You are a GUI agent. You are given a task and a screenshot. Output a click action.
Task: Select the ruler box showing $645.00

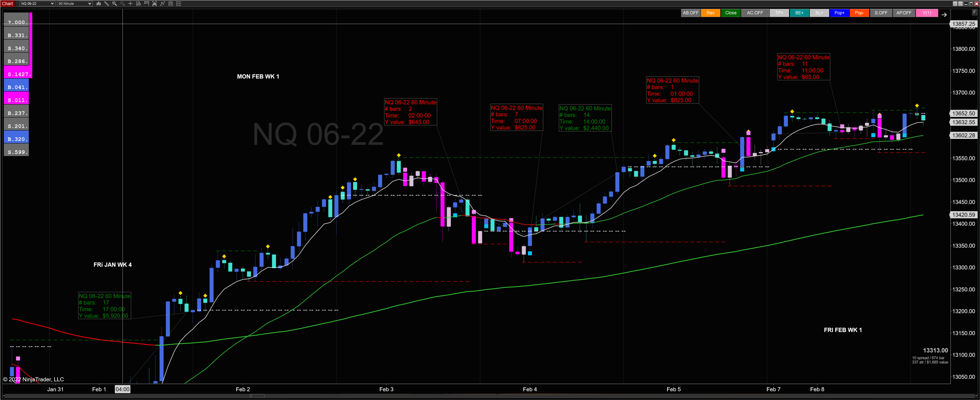[x=411, y=112]
